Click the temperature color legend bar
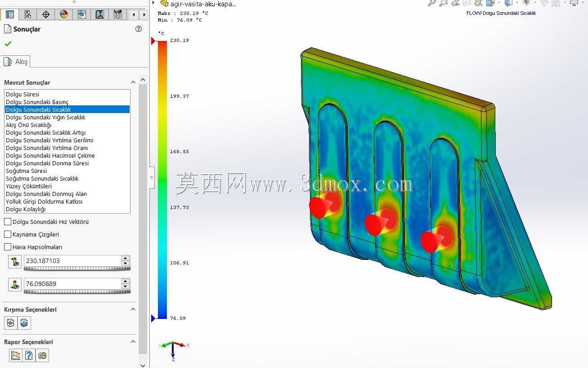Viewport: 588px width, 368px height. click(x=162, y=180)
